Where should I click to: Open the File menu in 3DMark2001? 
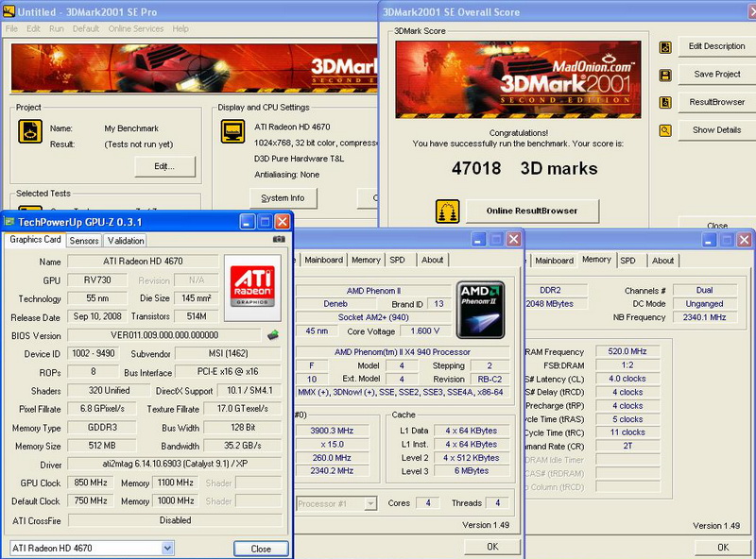[x=11, y=28]
